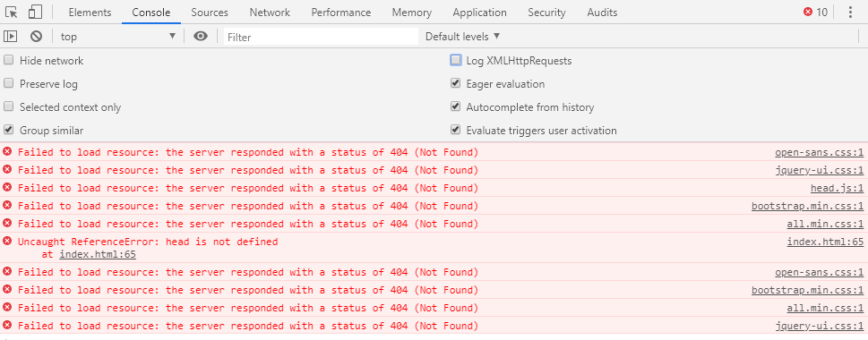Focus the console Filter input field
868x340 pixels.
pyautogui.click(x=321, y=37)
